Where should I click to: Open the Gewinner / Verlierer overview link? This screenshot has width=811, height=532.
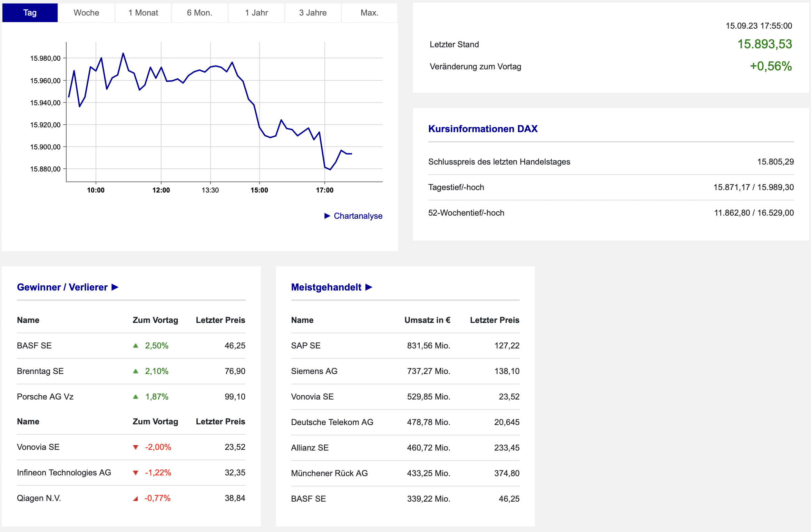[62, 287]
